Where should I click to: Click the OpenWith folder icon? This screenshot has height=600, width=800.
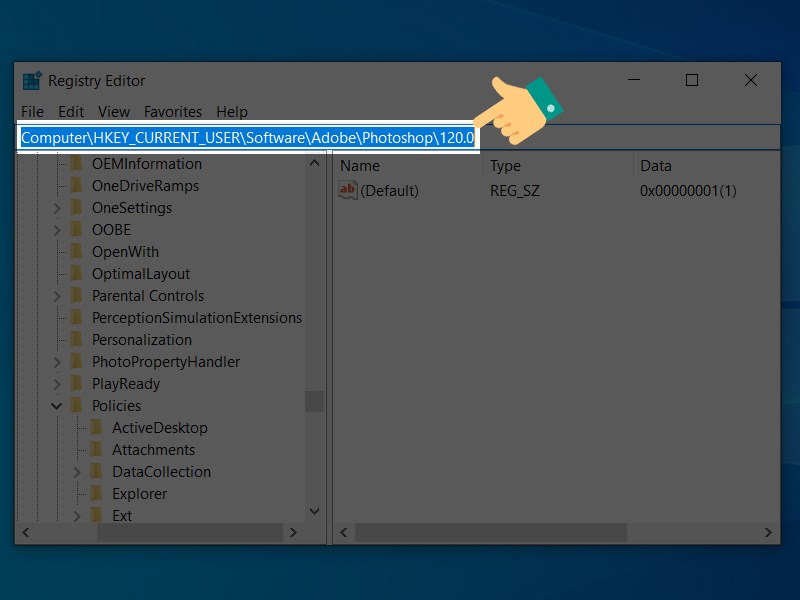[77, 251]
